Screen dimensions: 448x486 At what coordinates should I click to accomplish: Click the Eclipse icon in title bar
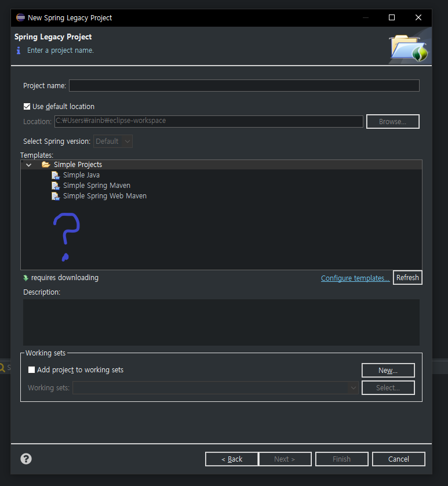pos(20,17)
